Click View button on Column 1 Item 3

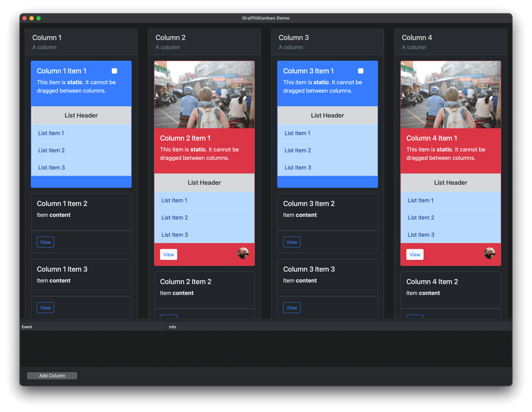tap(45, 307)
